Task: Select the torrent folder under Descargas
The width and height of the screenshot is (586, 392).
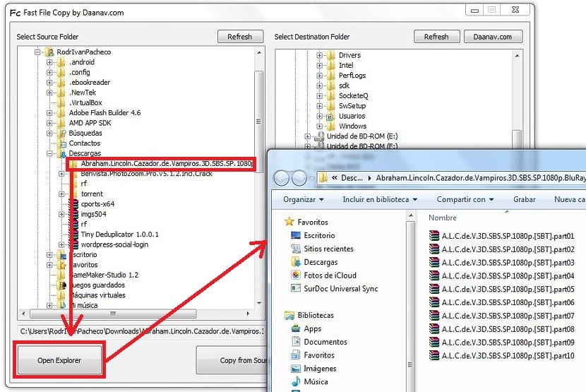Action: (x=92, y=194)
